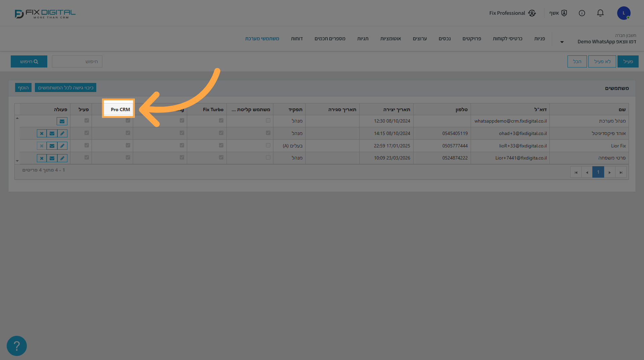Click the envelope icon for whatsappdemo user
The image size is (644, 360).
tap(62, 121)
